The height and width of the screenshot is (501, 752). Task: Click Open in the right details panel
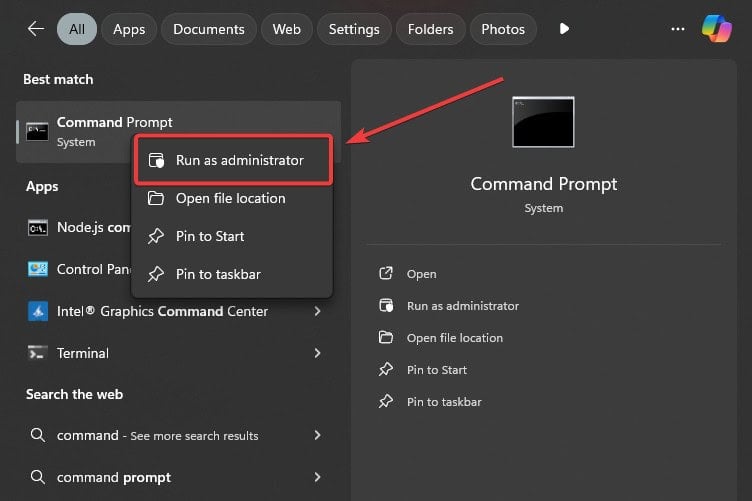coord(422,274)
